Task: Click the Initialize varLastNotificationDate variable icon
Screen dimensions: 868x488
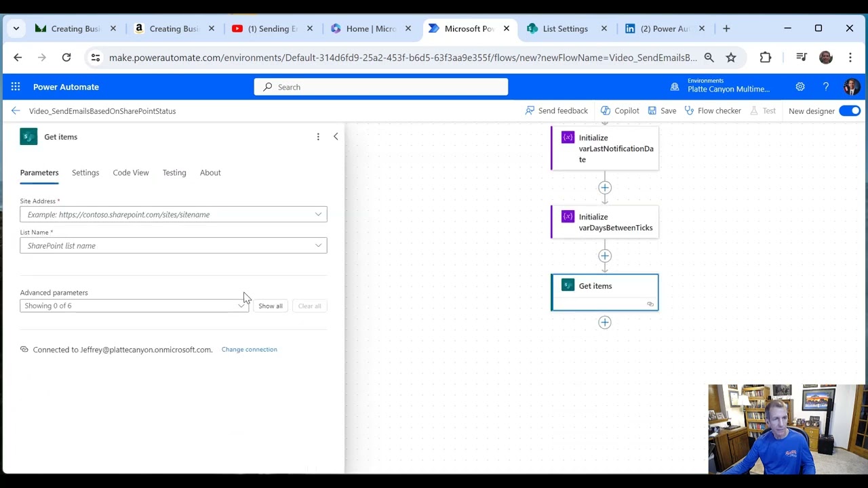Action: (x=568, y=138)
